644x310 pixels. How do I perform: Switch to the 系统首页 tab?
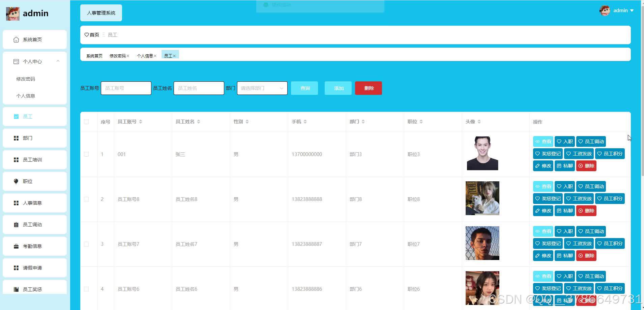tap(94, 56)
